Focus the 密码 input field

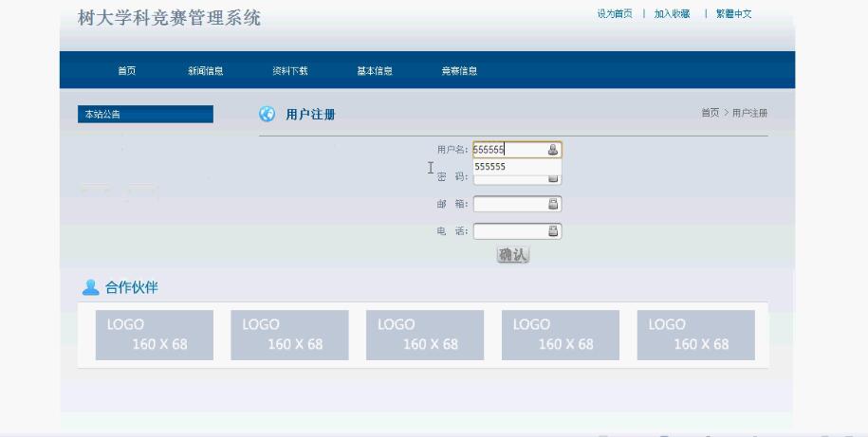(x=517, y=179)
